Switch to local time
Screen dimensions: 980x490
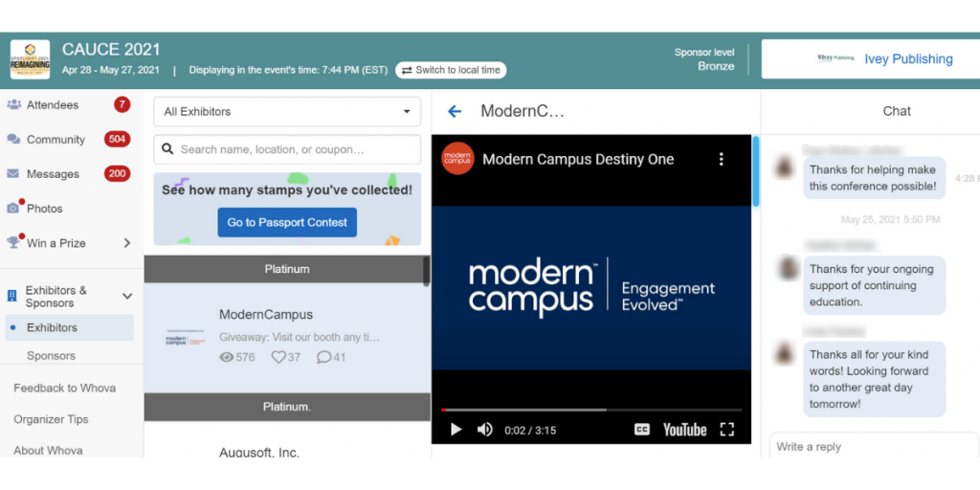pos(451,70)
